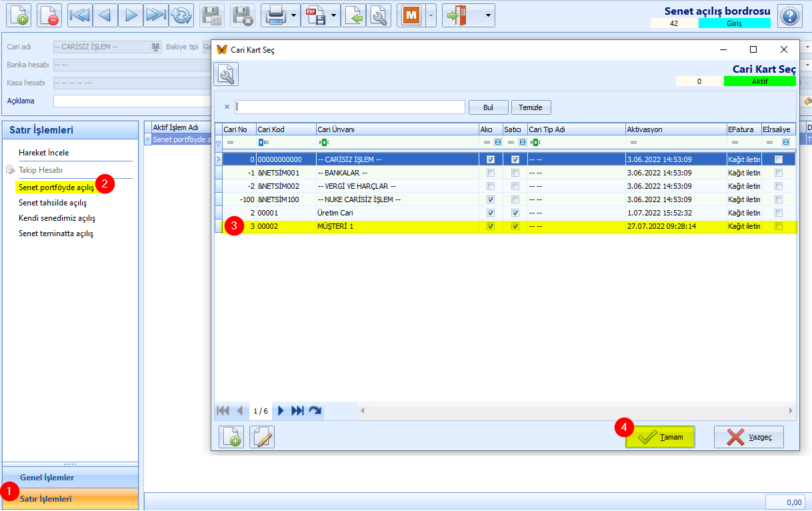
Task: Click the search text field in dialog
Action: [x=350, y=107]
